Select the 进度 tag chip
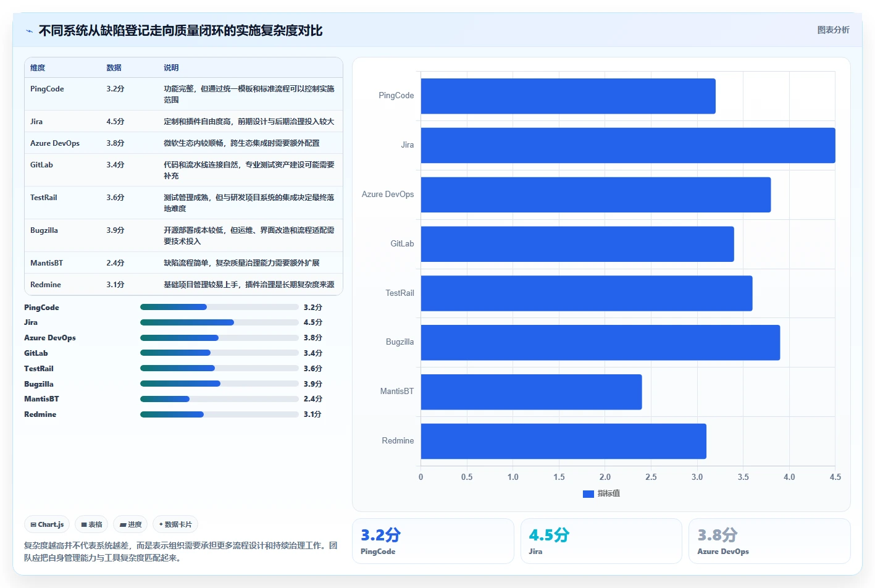Viewport: 875px width, 588px height. click(x=130, y=524)
